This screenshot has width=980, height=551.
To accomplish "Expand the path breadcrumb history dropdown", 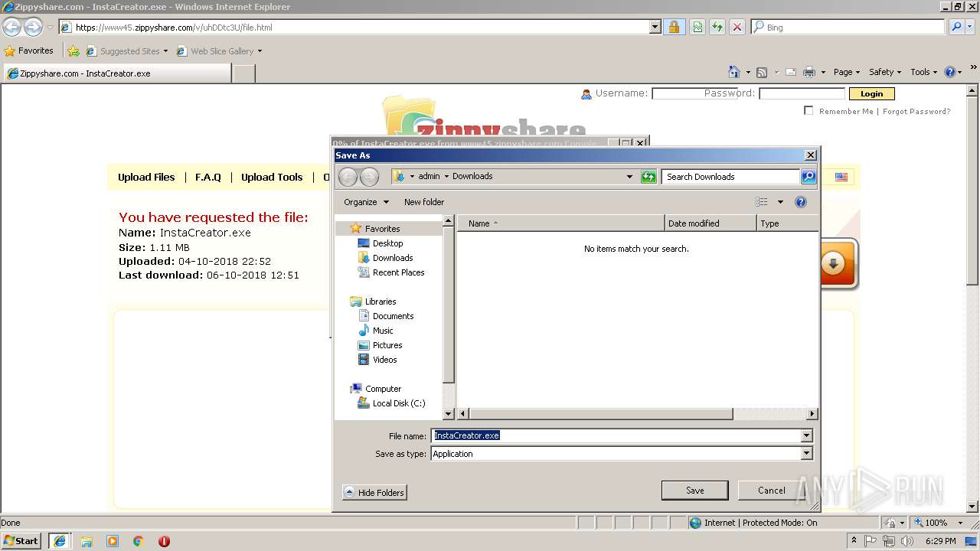I will click(629, 177).
